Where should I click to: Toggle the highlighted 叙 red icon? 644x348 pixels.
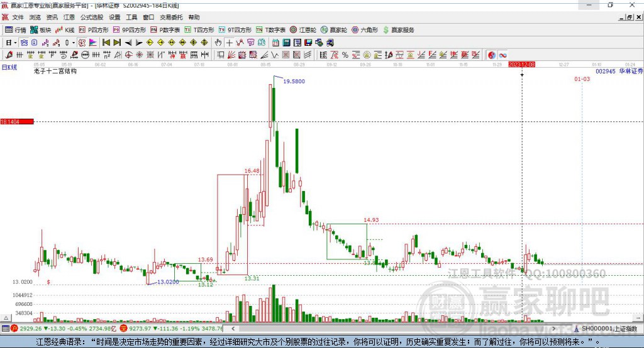pyautogui.click(x=82, y=43)
